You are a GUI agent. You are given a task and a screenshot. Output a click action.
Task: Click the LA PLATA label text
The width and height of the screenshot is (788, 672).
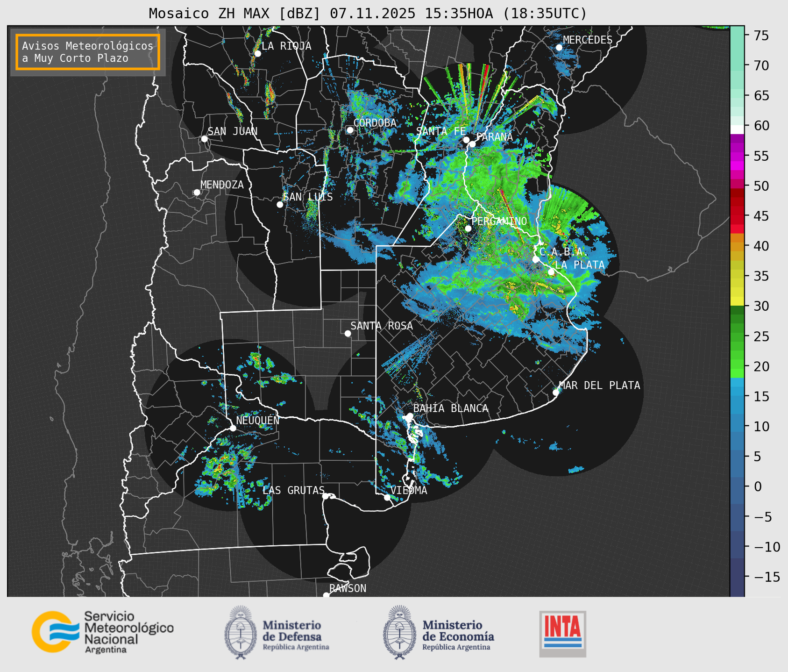[580, 265]
